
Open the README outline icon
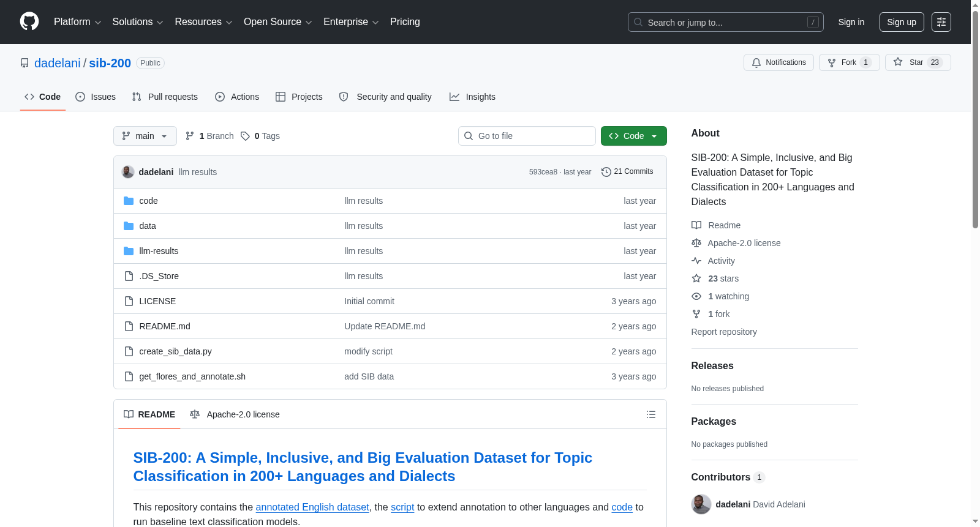tap(651, 414)
